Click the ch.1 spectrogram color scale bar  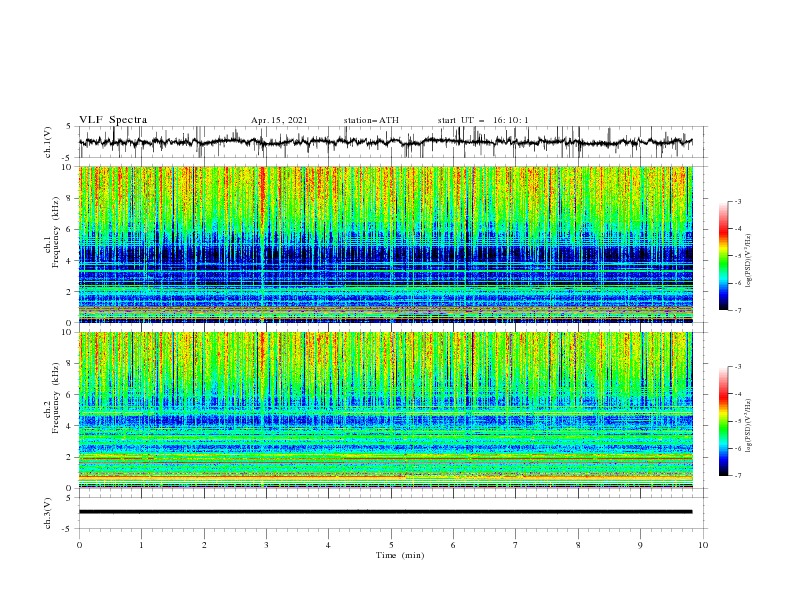click(x=724, y=255)
